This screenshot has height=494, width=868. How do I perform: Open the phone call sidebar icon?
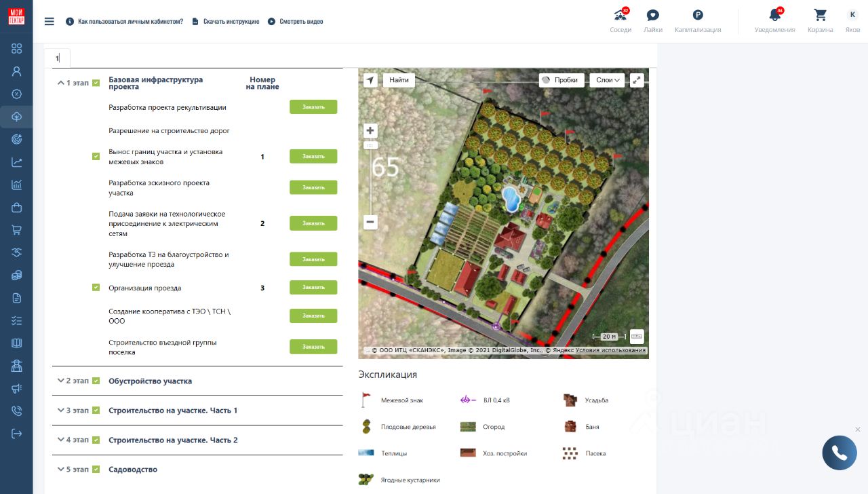(17, 411)
